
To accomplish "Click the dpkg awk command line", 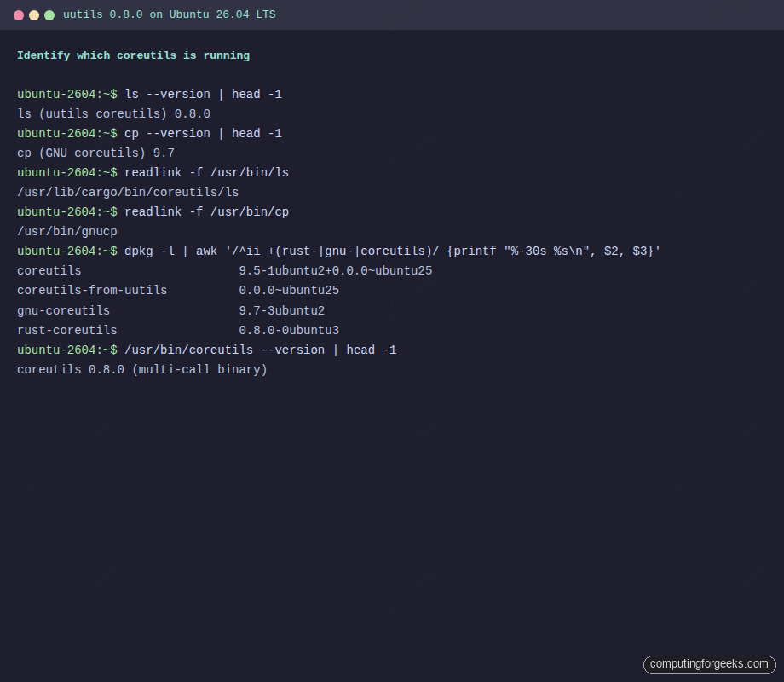I will click(x=341, y=251).
